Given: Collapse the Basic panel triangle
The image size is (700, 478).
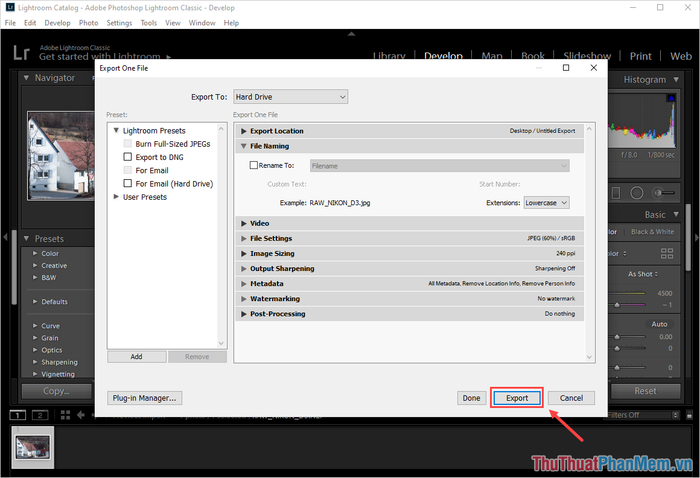Looking at the screenshot, I should click(676, 214).
